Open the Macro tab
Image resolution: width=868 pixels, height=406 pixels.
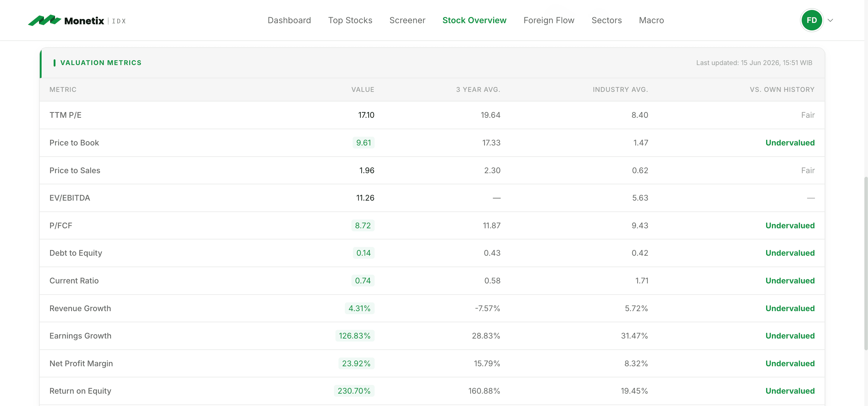pos(651,20)
